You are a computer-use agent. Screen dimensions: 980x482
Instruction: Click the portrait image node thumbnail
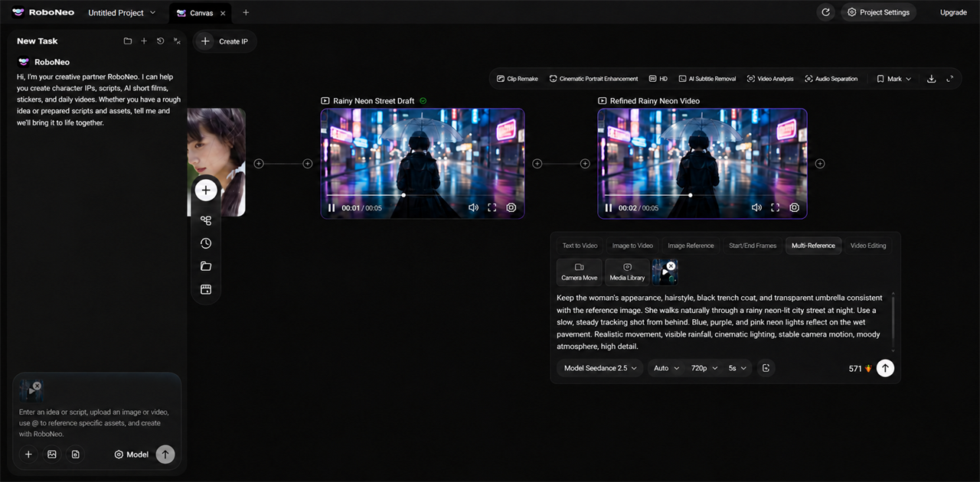point(217,161)
